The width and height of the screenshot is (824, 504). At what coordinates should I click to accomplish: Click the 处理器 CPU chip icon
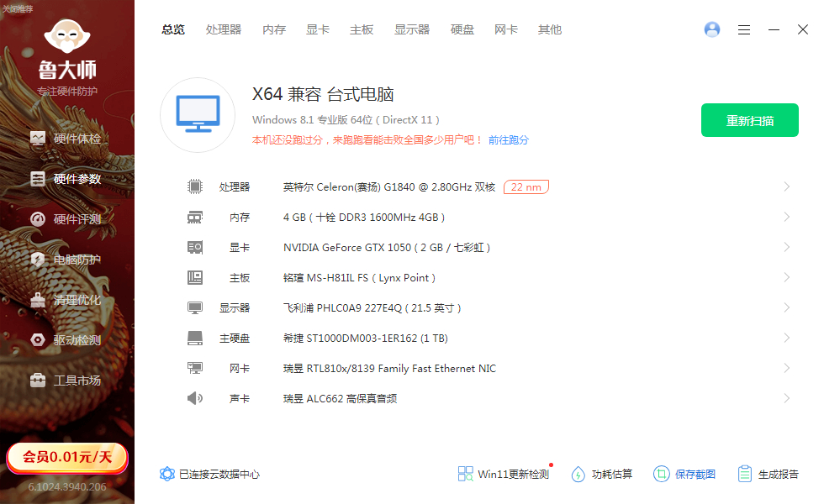[x=195, y=186]
